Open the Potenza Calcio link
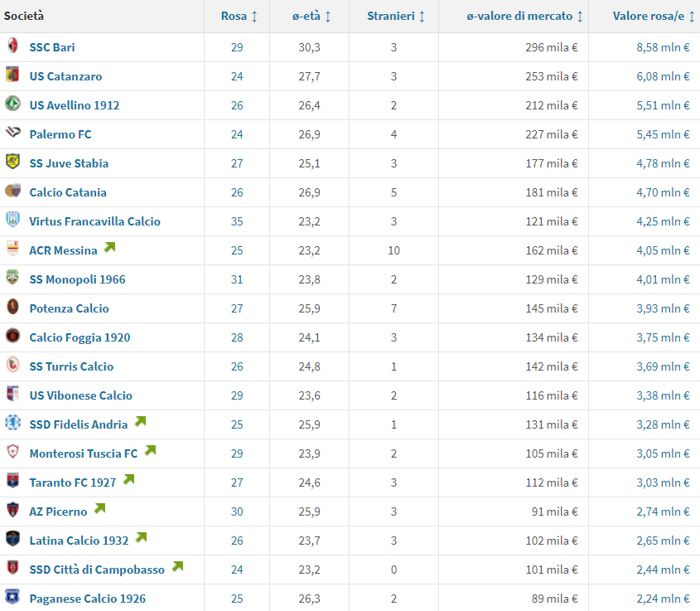Viewport: 700px width, 611px height. tap(70, 308)
